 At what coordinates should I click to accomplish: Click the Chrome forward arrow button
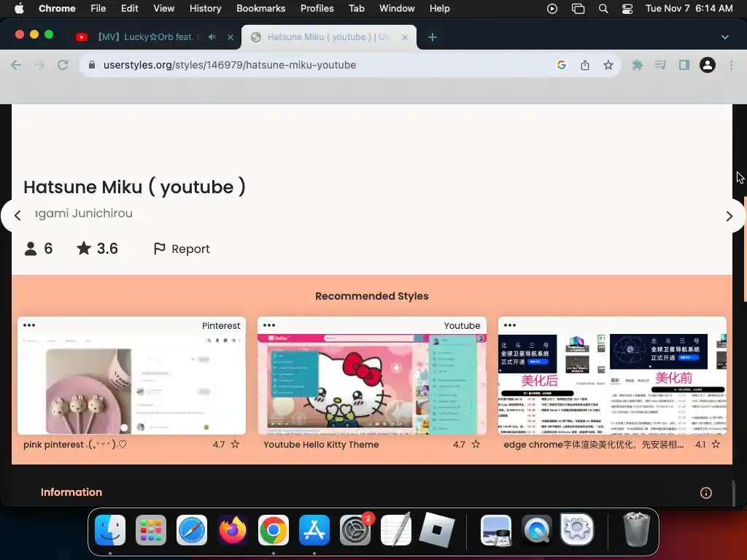[39, 65]
